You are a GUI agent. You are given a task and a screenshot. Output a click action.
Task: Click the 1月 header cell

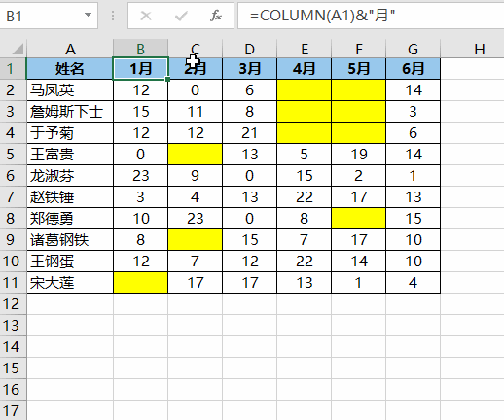pyautogui.click(x=140, y=69)
